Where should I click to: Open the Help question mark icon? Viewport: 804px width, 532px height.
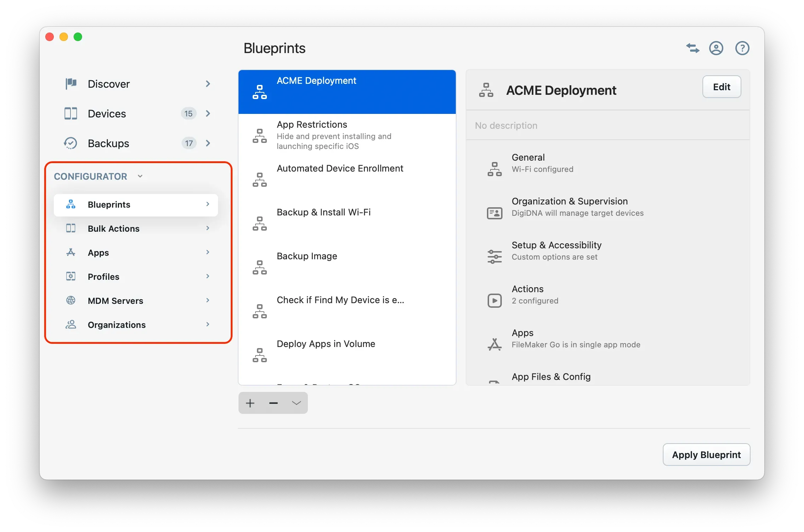click(742, 48)
